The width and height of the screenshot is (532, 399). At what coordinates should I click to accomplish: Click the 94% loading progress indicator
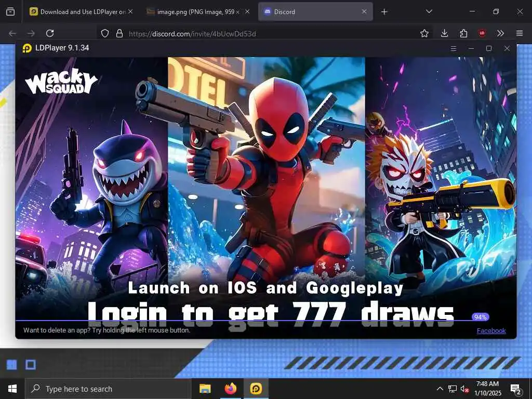coord(480,317)
